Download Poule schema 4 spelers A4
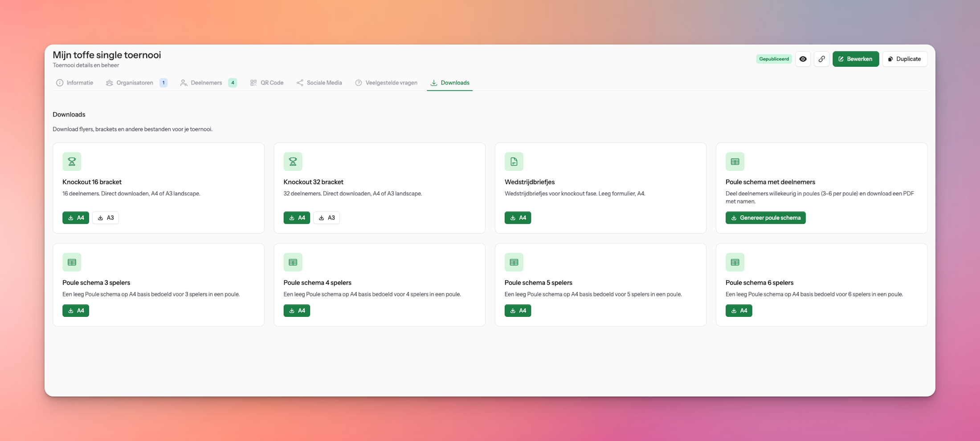 [297, 311]
